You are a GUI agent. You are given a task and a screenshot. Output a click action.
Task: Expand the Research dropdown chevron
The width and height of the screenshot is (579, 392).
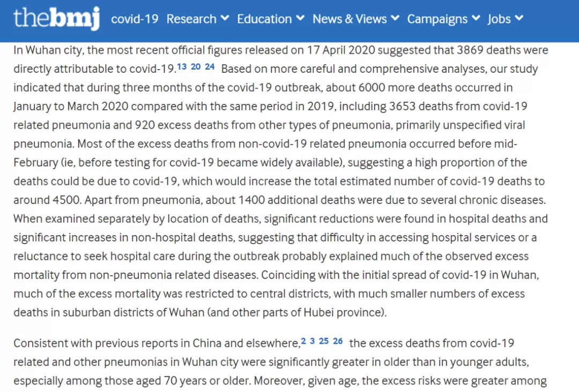(225, 18)
